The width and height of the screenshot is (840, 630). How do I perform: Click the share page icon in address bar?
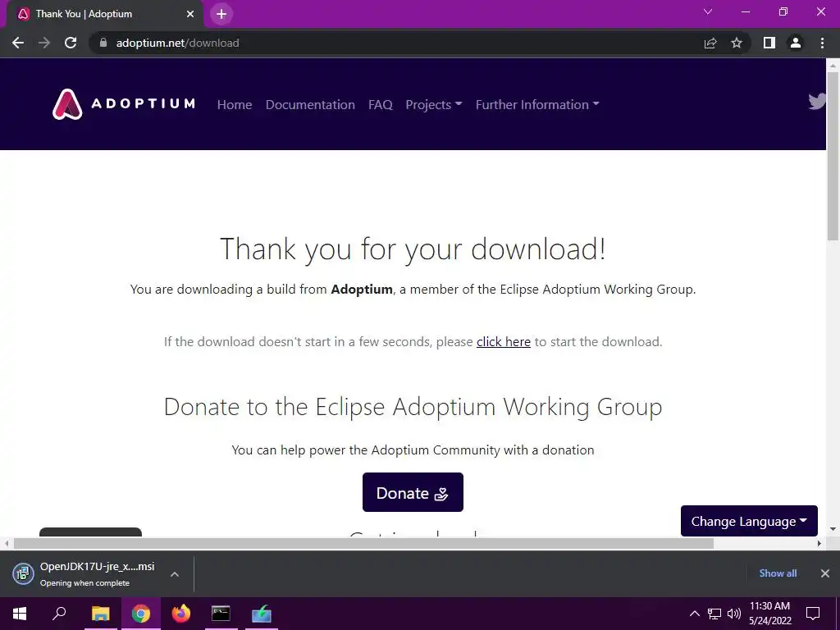point(710,43)
